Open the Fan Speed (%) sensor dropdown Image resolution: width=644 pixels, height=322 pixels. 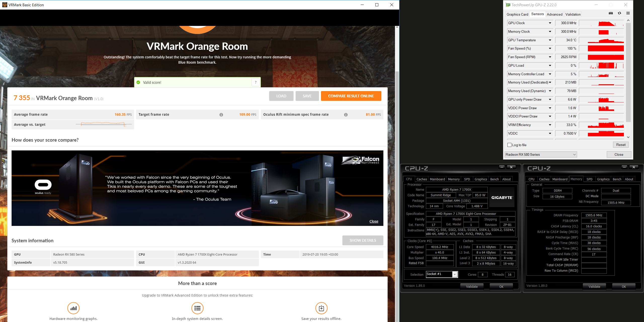click(x=550, y=49)
